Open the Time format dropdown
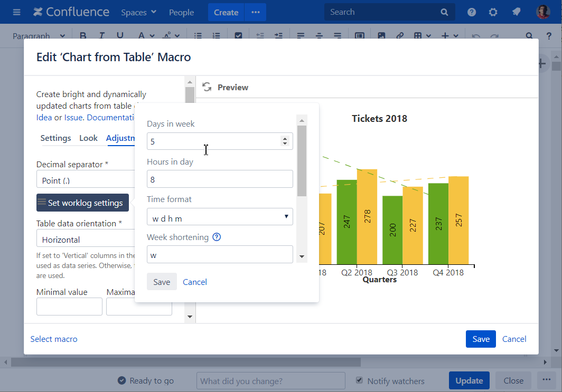Viewport: 562px width, 392px height. (x=220, y=217)
